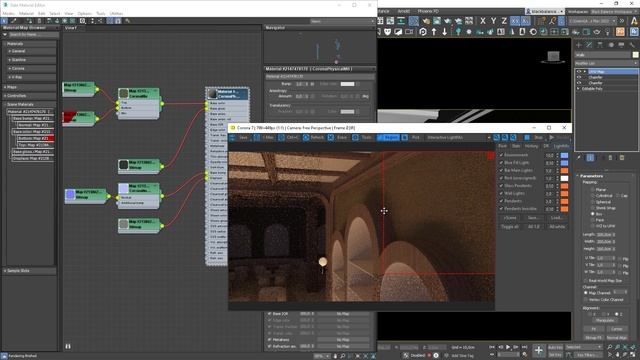This screenshot has width=640, height=360.
Task: Open Material menu in Slate Material Editor
Action: pos(26,13)
